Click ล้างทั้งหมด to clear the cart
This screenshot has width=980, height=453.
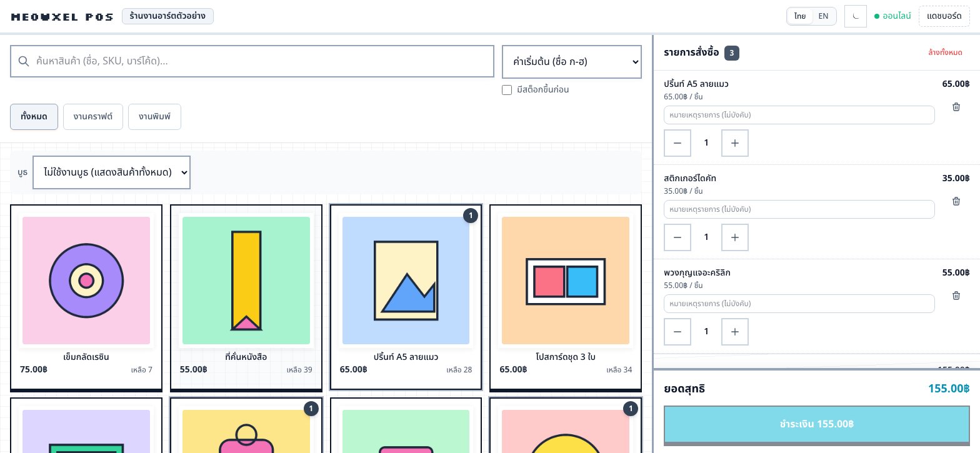pyautogui.click(x=945, y=52)
